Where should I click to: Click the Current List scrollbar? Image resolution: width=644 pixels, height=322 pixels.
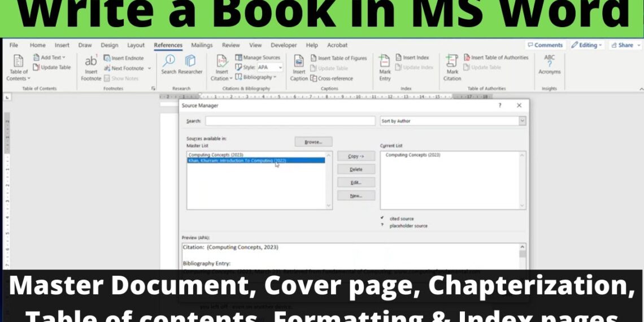click(522, 180)
